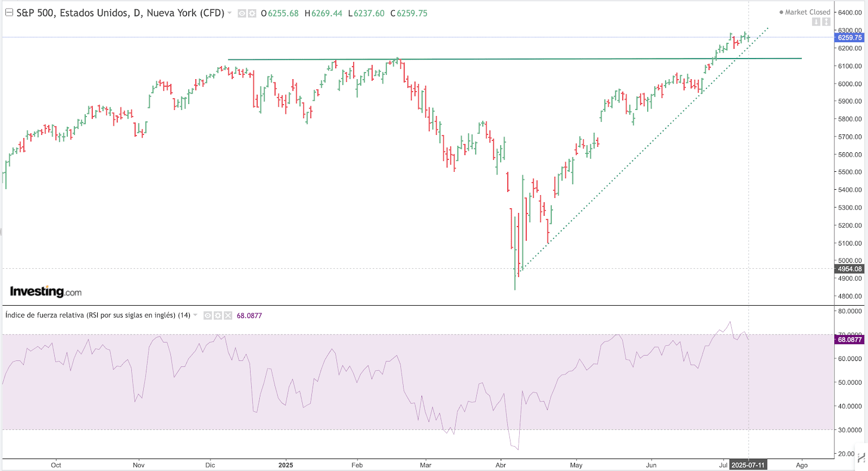Click the maximize-pane double arrow icon
This screenshot has height=471, width=868.
point(826,22)
